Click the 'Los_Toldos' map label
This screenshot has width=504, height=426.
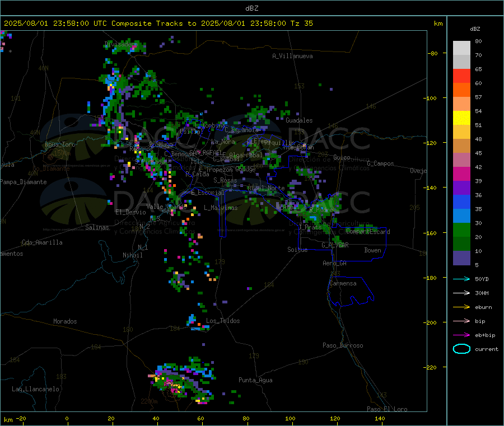pyautogui.click(x=223, y=321)
